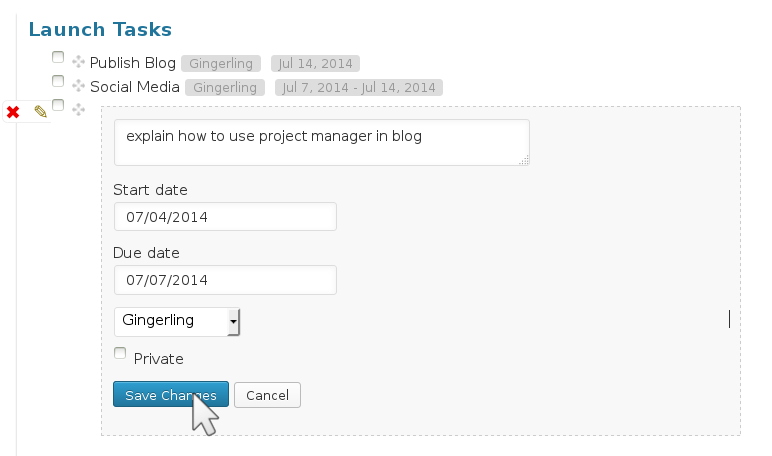Click the Jul 14, 2014 date badge
Image resolution: width=772 pixels, height=456 pixels.
pos(315,64)
